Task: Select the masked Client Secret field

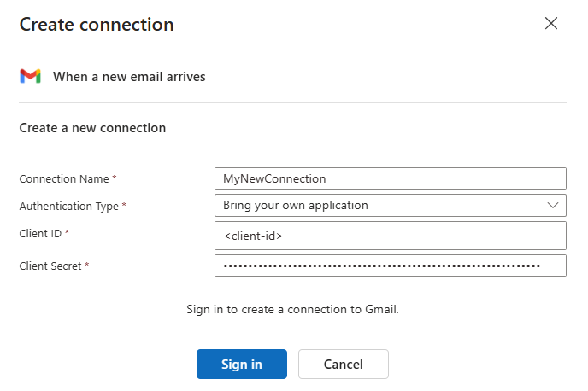Action: coord(390,266)
